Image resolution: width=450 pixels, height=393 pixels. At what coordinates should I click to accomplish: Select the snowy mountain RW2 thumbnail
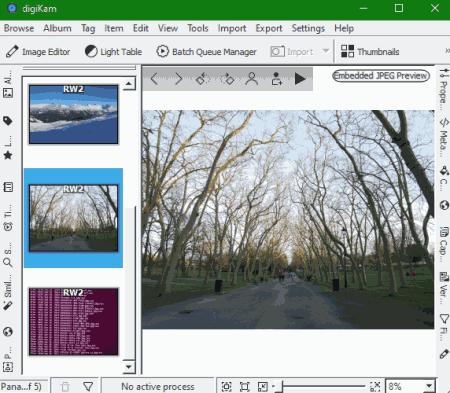[73, 114]
